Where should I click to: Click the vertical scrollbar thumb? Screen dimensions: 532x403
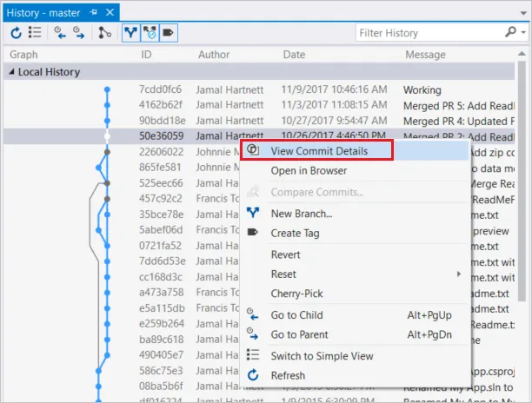point(522,181)
